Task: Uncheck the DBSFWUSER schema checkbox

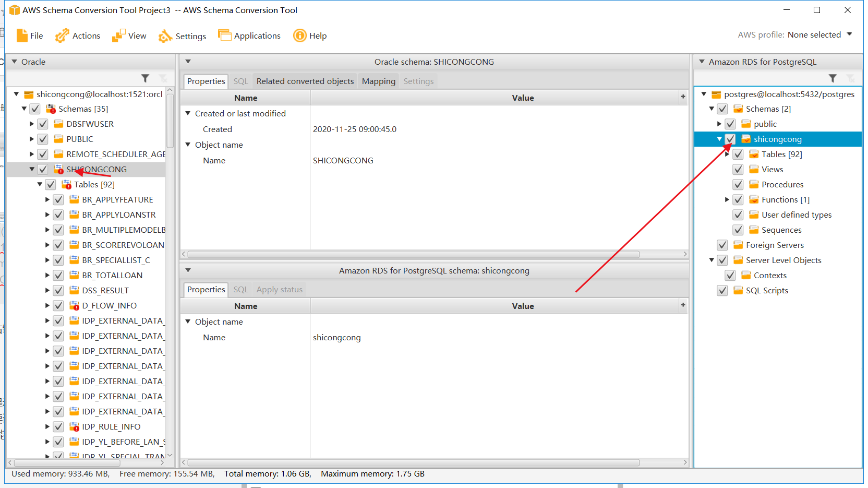Action: pos(43,124)
